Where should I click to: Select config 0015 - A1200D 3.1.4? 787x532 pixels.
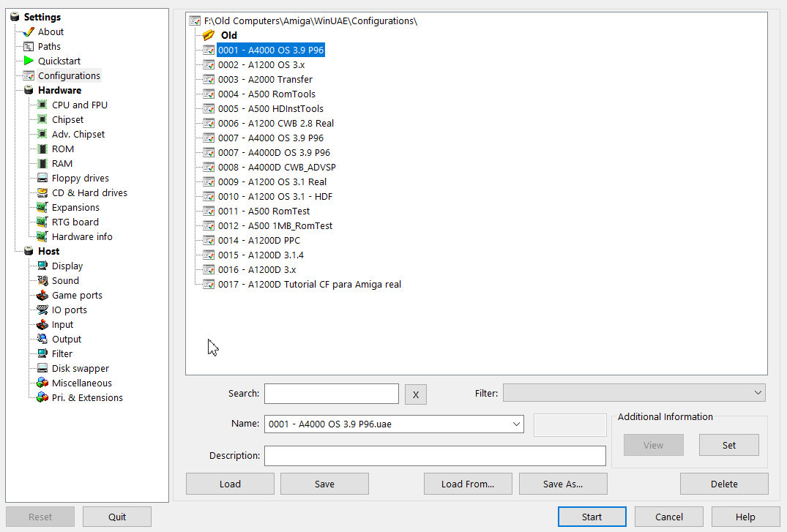point(261,255)
